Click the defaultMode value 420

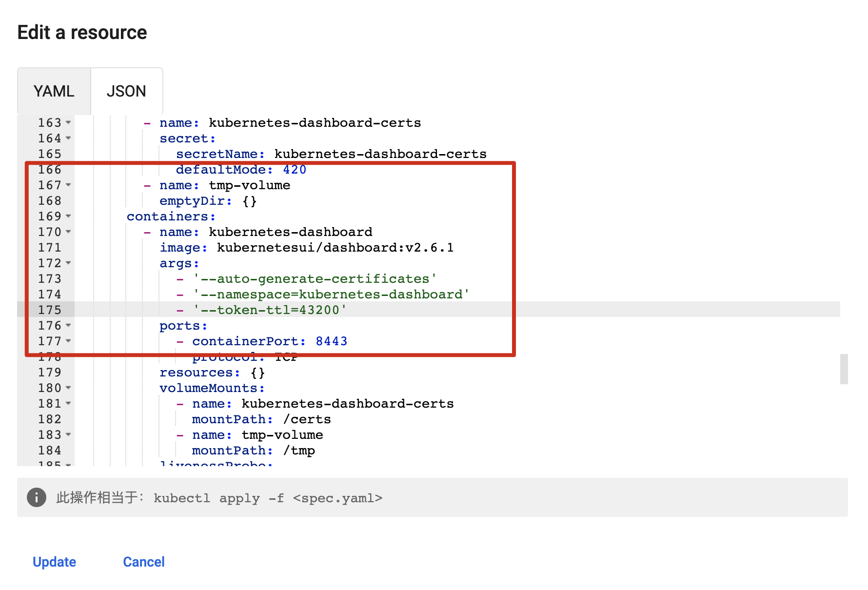tap(295, 170)
